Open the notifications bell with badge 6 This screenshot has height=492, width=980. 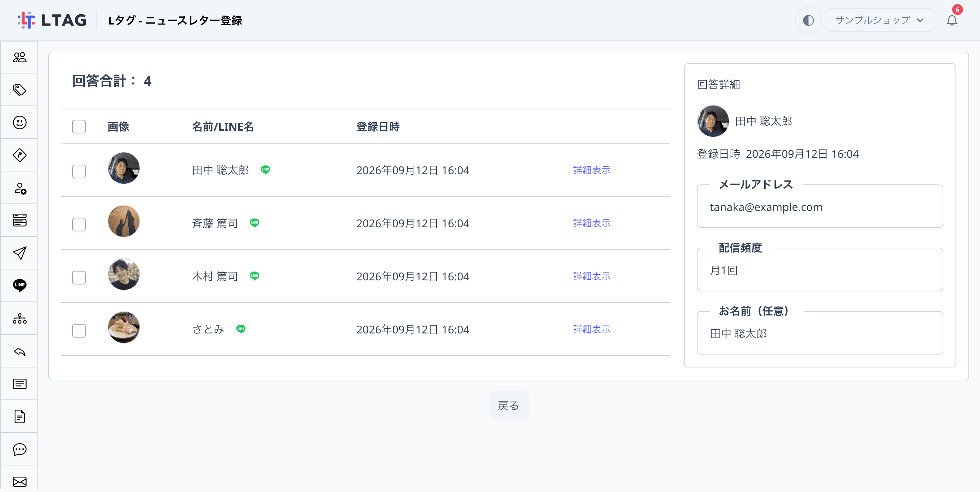pos(952,20)
